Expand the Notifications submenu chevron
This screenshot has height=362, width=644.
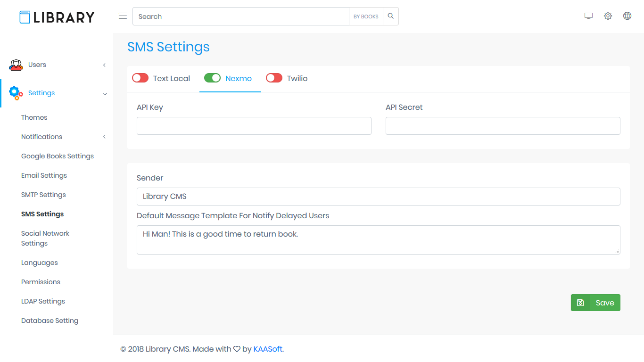tap(104, 137)
